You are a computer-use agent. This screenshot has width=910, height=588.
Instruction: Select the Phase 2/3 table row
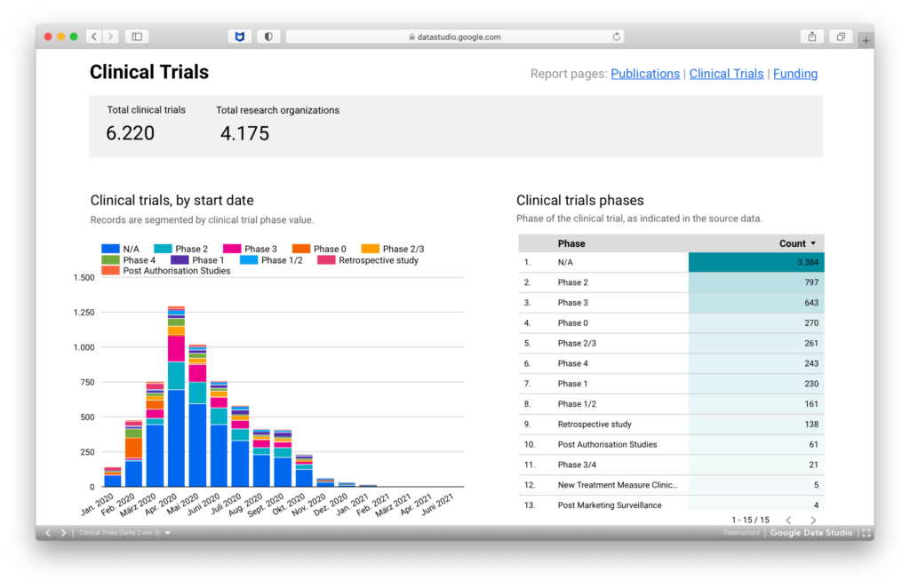tap(671, 343)
